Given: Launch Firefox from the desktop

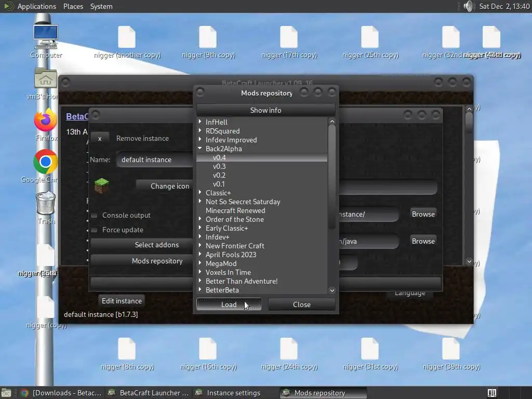Looking at the screenshot, I should coord(46,120).
